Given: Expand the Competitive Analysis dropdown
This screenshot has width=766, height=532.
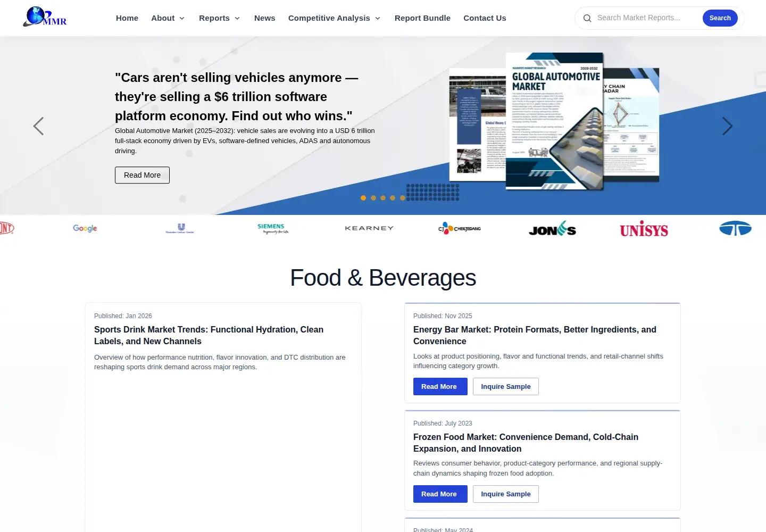Looking at the screenshot, I should click(x=335, y=18).
